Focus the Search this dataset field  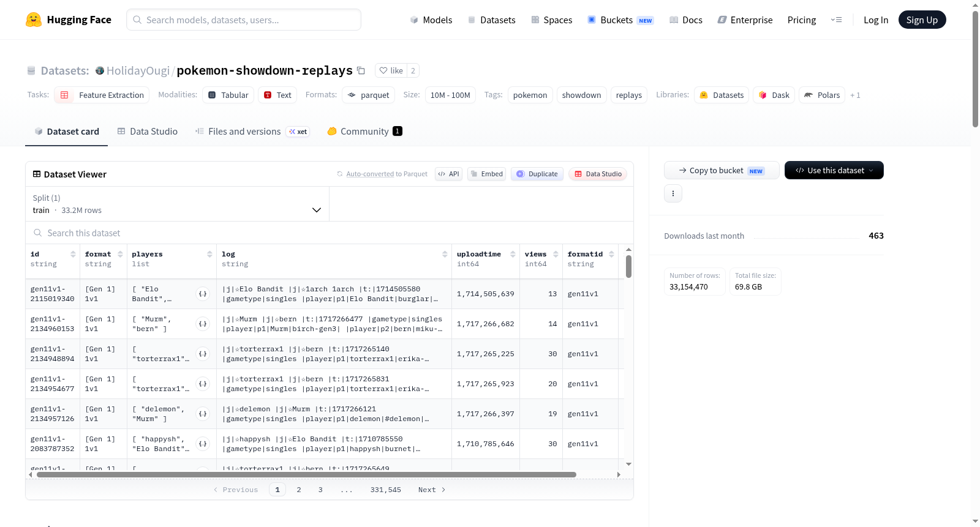point(330,233)
